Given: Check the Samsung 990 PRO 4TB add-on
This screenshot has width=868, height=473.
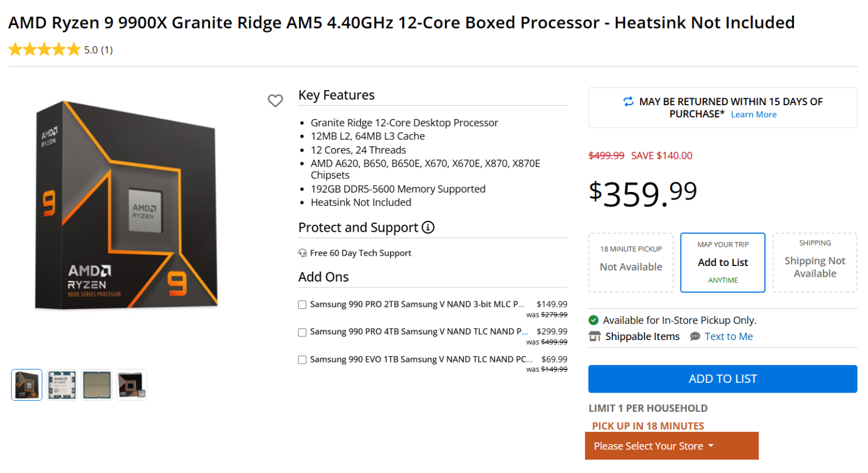Looking at the screenshot, I should (x=302, y=332).
